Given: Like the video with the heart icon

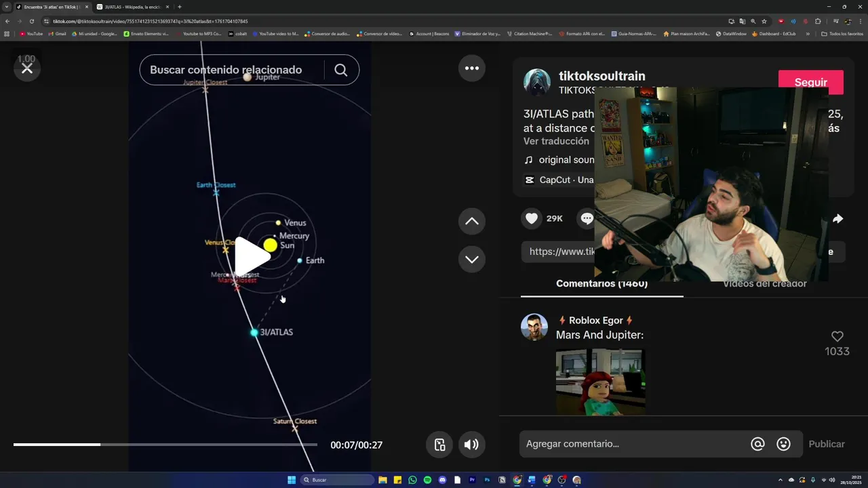Looking at the screenshot, I should click(532, 218).
